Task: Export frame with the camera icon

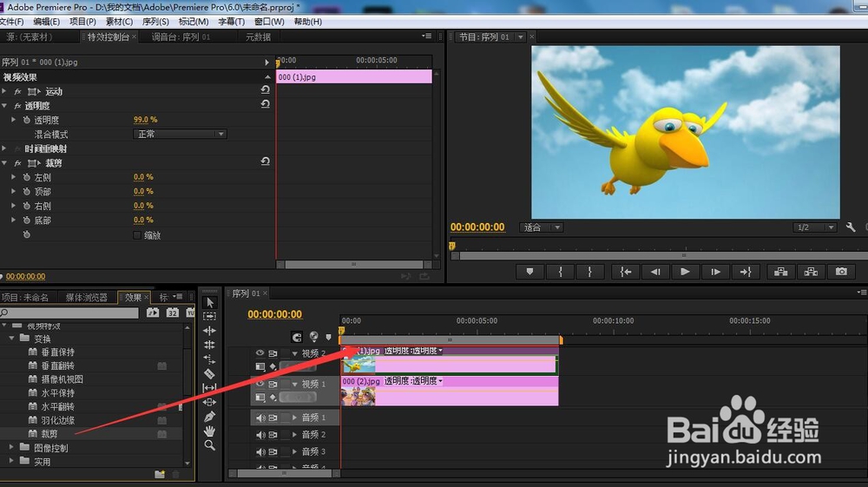Action: (x=841, y=272)
